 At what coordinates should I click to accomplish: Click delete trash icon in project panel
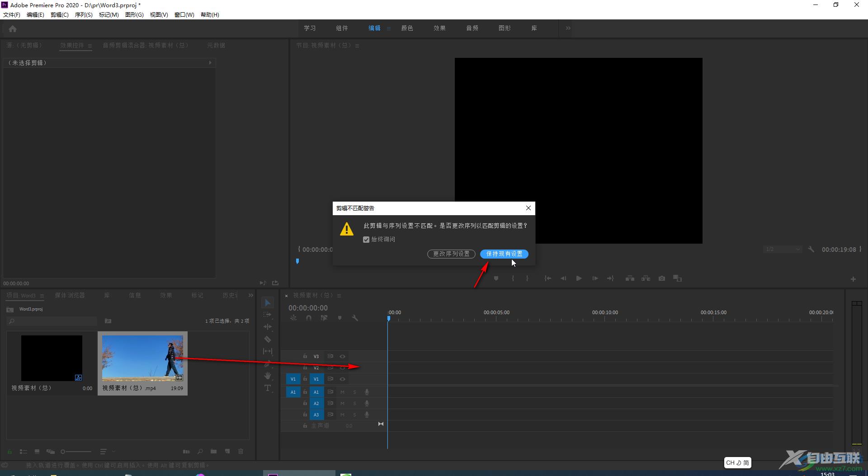point(241,451)
